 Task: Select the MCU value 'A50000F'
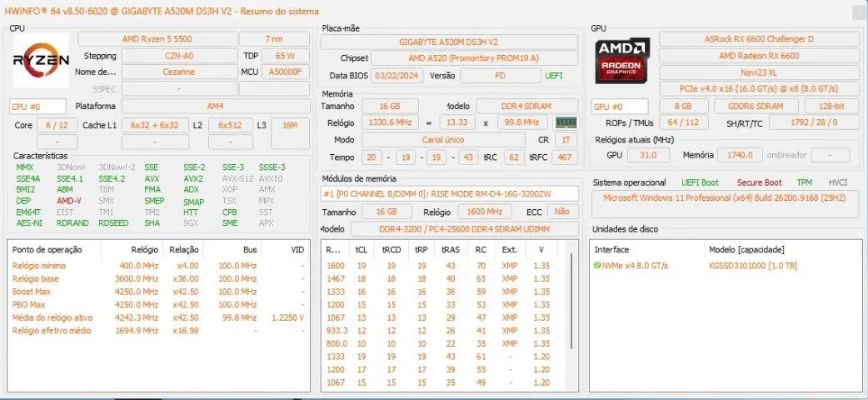click(x=285, y=72)
